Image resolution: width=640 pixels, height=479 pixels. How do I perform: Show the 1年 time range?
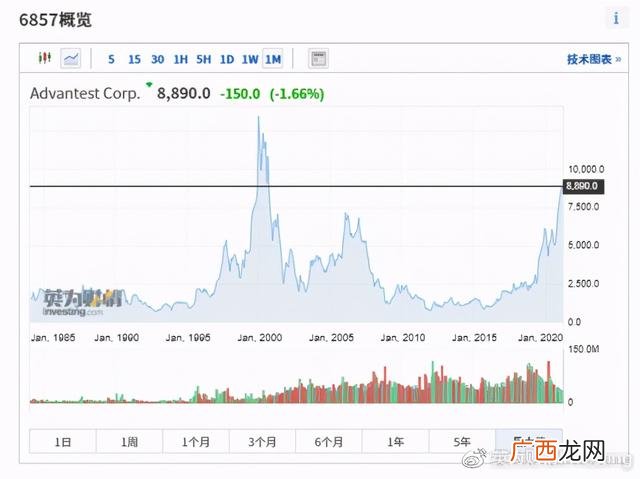(396, 441)
